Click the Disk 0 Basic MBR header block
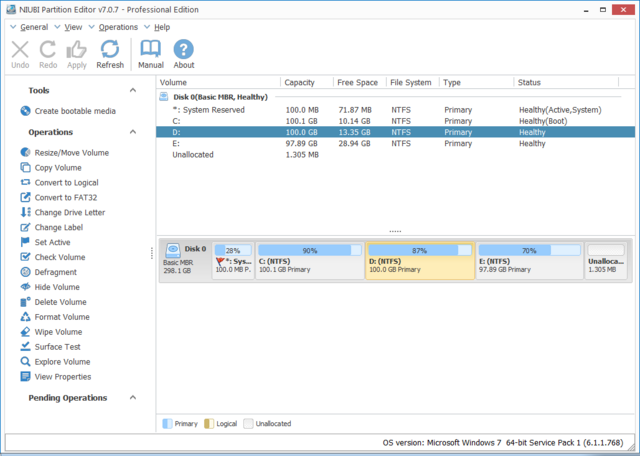The height and width of the screenshot is (456, 640). [x=185, y=261]
